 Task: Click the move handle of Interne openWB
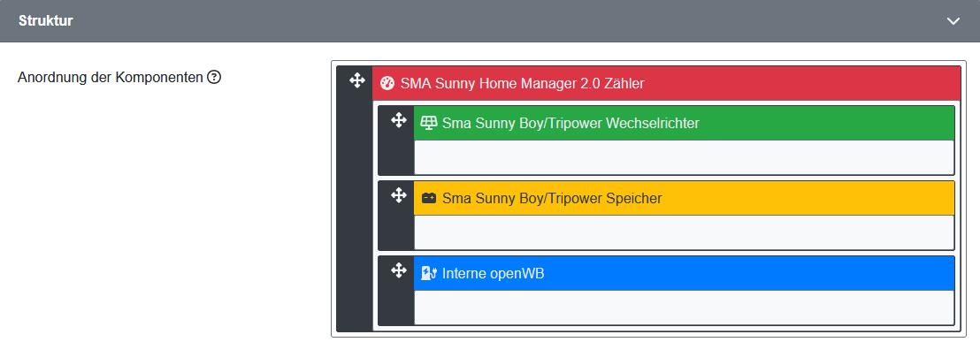(x=399, y=270)
